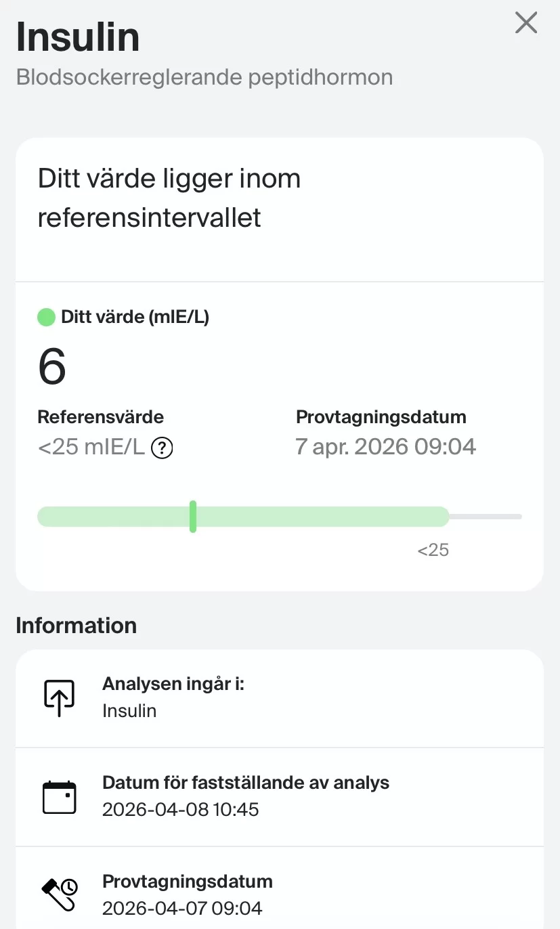
Task: Click the test tube clock icon
Action: (x=60, y=894)
